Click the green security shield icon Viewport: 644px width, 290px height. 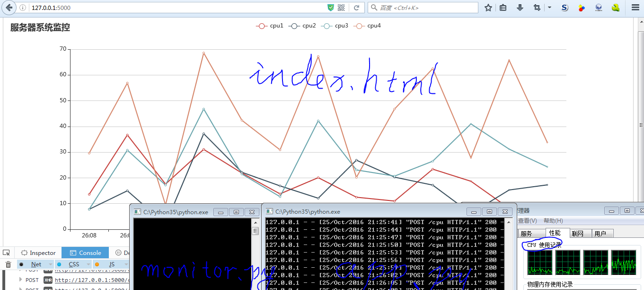tap(331, 8)
